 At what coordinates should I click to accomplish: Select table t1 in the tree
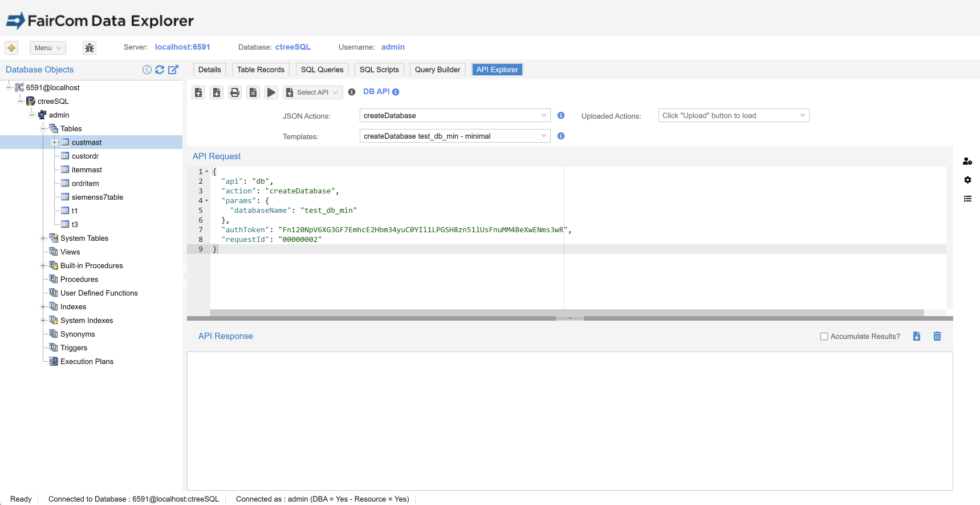click(x=75, y=211)
